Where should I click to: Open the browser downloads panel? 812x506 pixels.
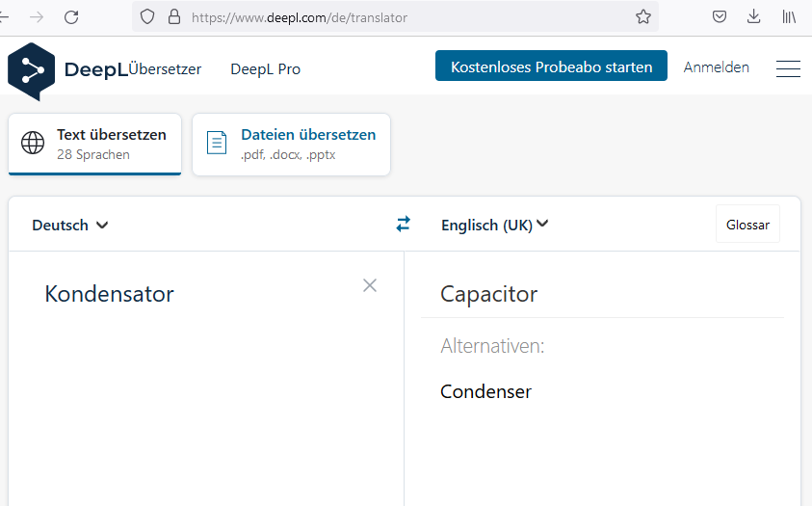754,16
